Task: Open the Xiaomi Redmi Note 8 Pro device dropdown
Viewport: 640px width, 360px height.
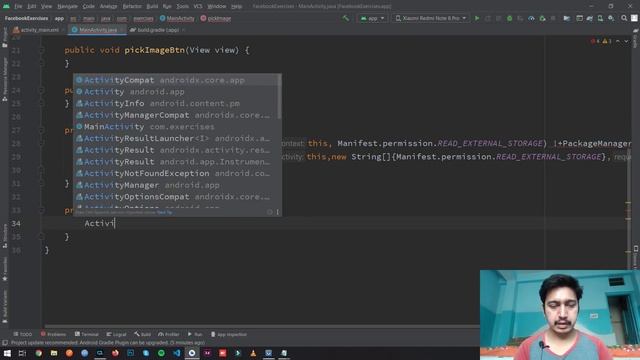Action: [431, 18]
